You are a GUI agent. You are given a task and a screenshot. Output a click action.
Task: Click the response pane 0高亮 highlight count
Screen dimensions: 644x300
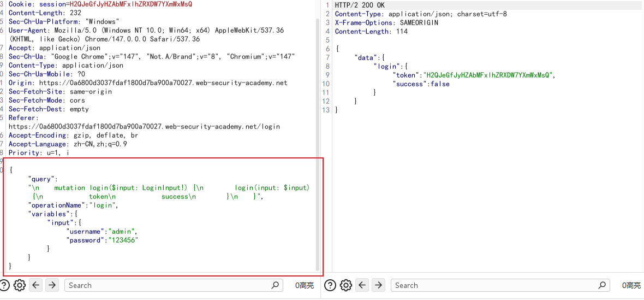click(x=631, y=286)
